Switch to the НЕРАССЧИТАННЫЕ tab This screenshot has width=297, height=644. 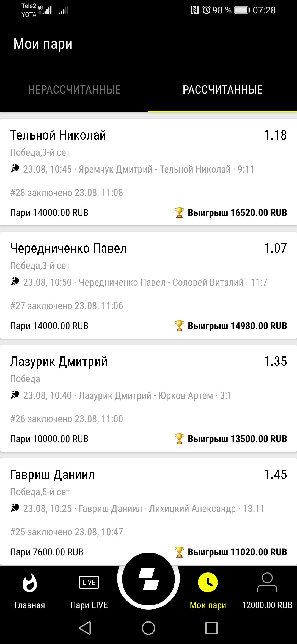click(74, 90)
